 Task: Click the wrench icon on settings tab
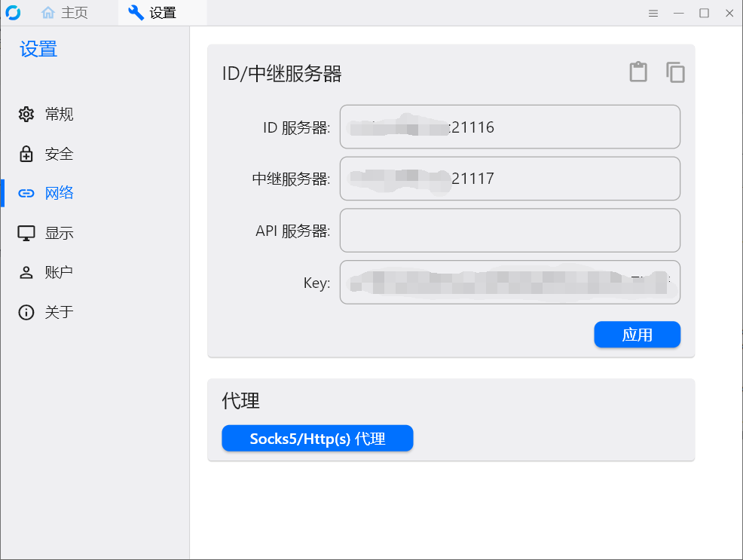point(136,13)
